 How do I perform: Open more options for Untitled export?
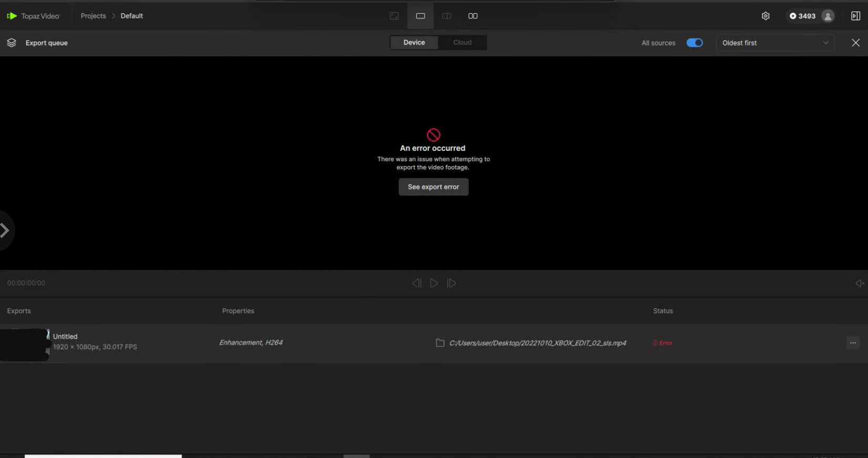point(853,343)
